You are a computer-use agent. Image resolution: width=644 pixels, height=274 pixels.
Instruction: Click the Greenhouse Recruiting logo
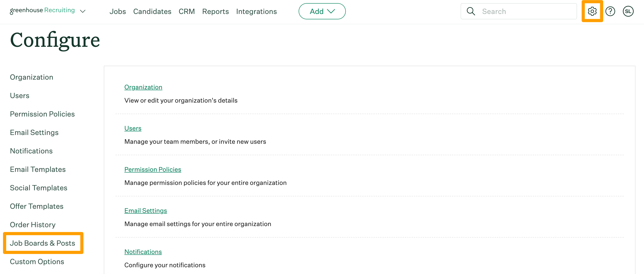42,10
